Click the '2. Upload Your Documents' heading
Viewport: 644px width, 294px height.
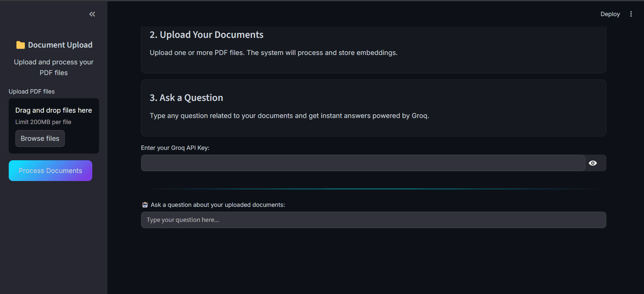pyautogui.click(x=206, y=35)
